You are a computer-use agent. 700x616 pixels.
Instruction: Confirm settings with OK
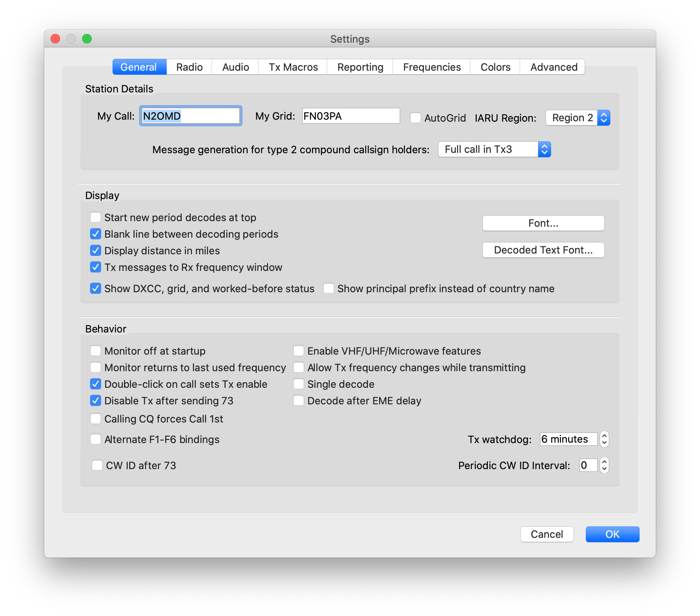(x=612, y=534)
